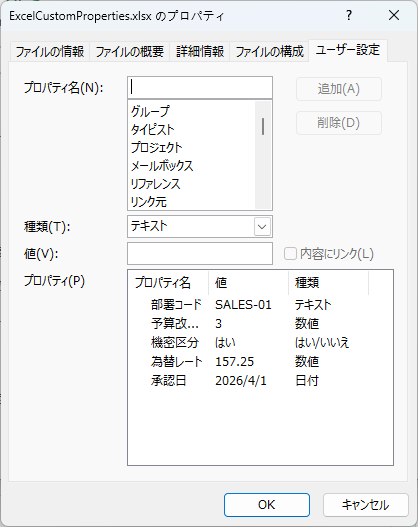The height and width of the screenshot is (527, 418).
Task: Click the 157.25 value cell
Action: click(235, 362)
